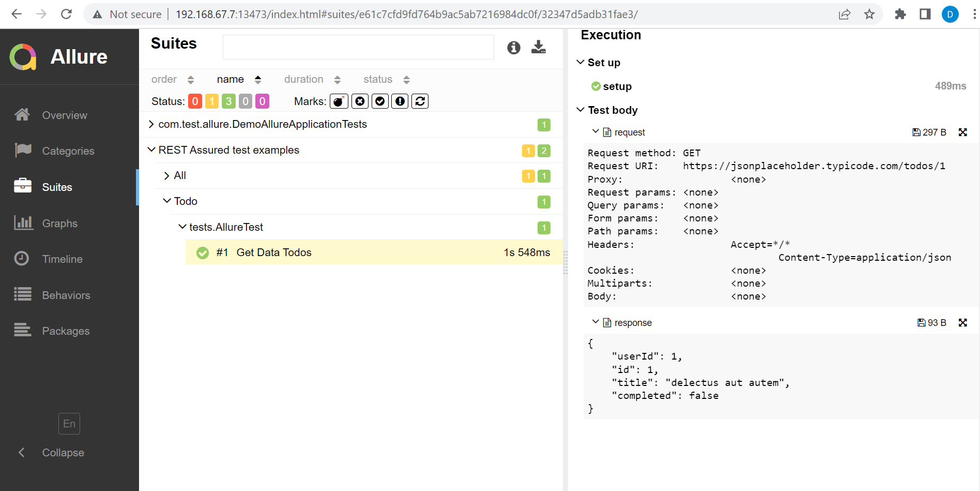
Task: Click the En language button
Action: 69,423
